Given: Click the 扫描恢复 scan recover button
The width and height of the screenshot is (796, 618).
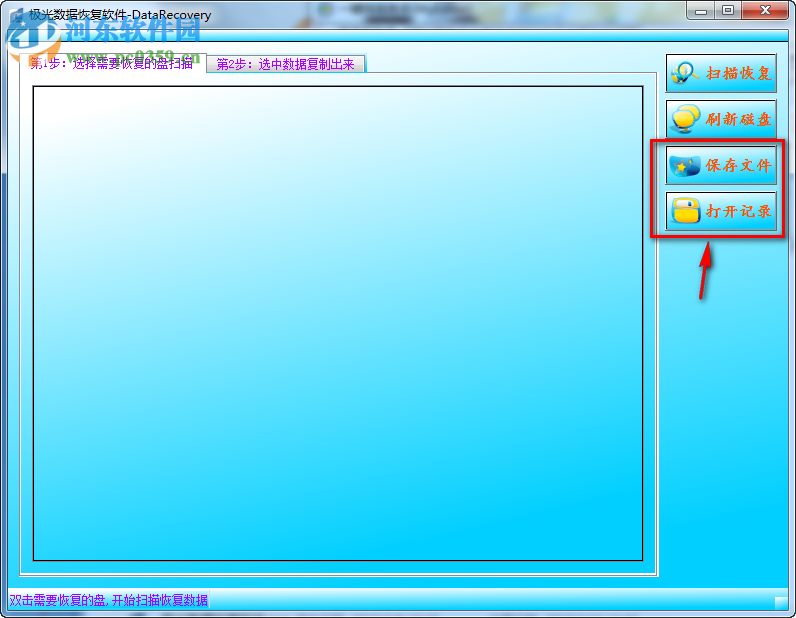Looking at the screenshot, I should tap(721, 73).
